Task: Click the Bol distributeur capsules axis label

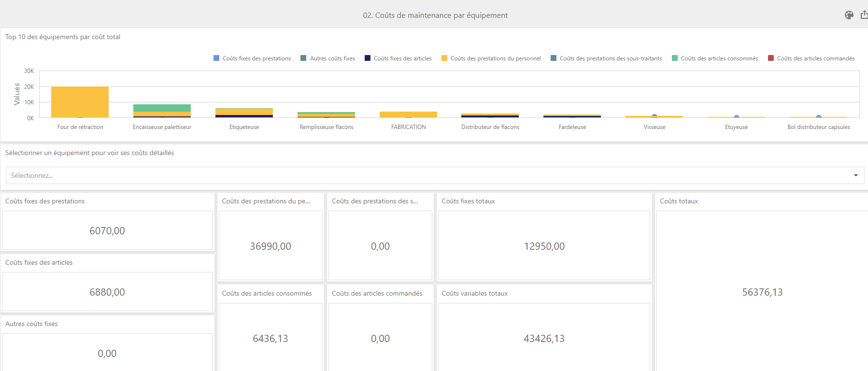Action: (x=819, y=127)
